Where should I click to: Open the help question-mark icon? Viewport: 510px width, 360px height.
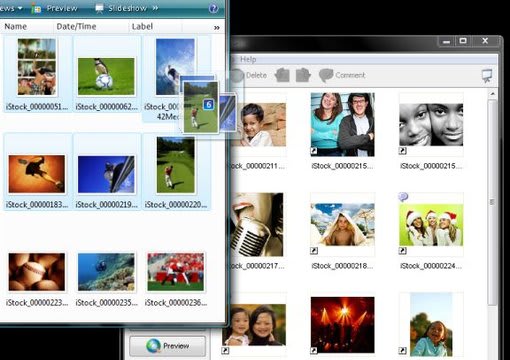coord(213,8)
